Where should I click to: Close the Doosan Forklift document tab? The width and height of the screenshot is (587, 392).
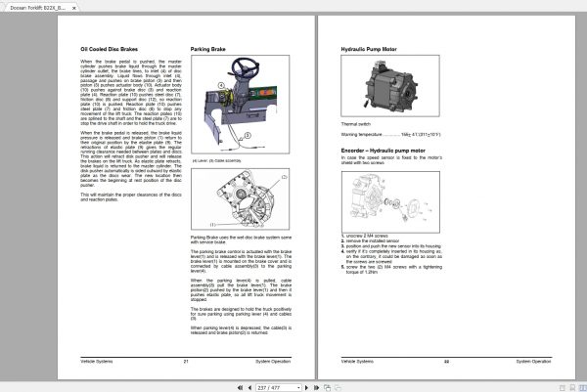74,8
